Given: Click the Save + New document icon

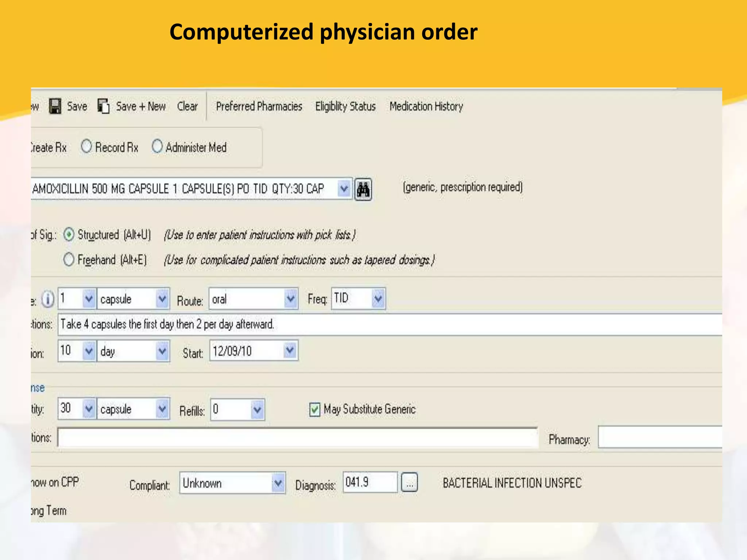Looking at the screenshot, I should tap(104, 106).
